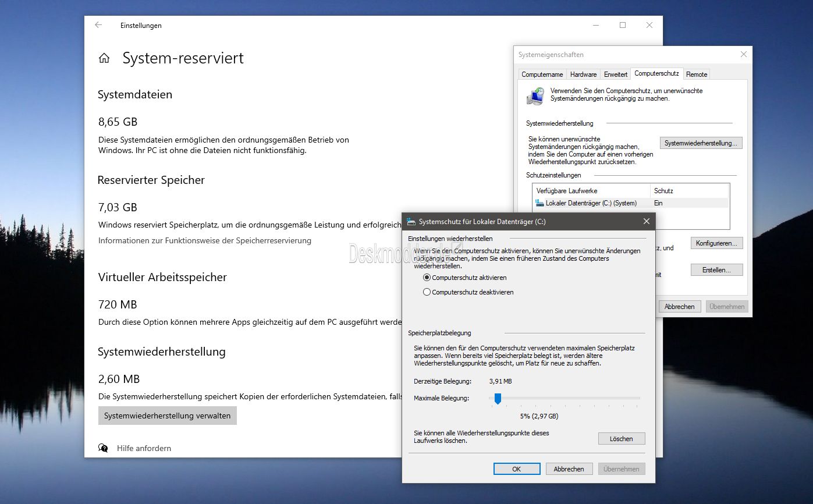Viewport: 813px width, 504px height.
Task: Select Lokaler Datenträger (C:) (System) drive row
Action: (631, 203)
